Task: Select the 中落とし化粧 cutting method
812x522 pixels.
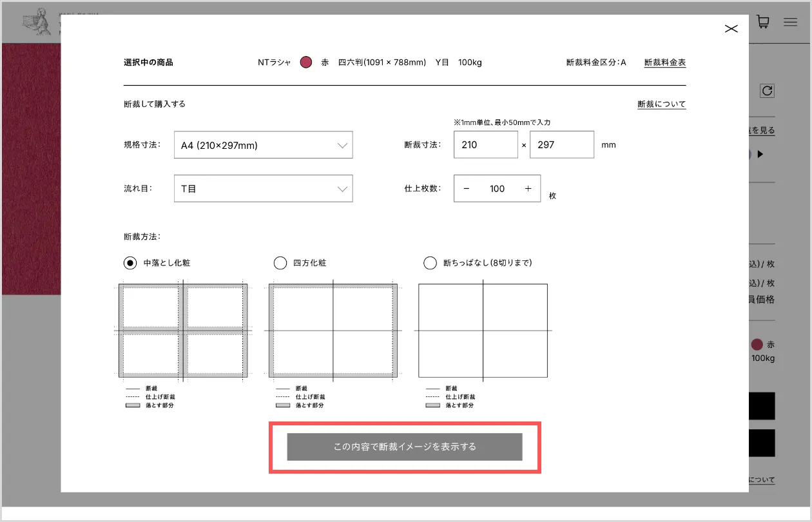Action: pos(130,263)
